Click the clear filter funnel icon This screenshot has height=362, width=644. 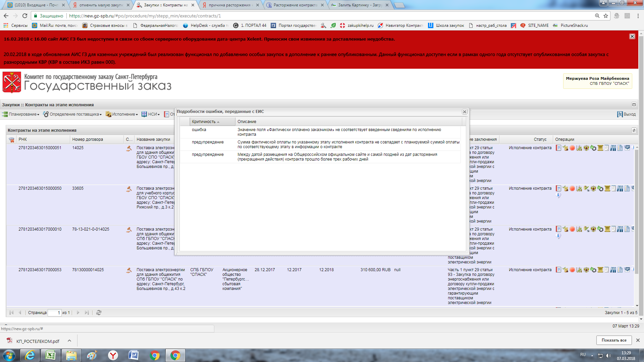click(11, 140)
